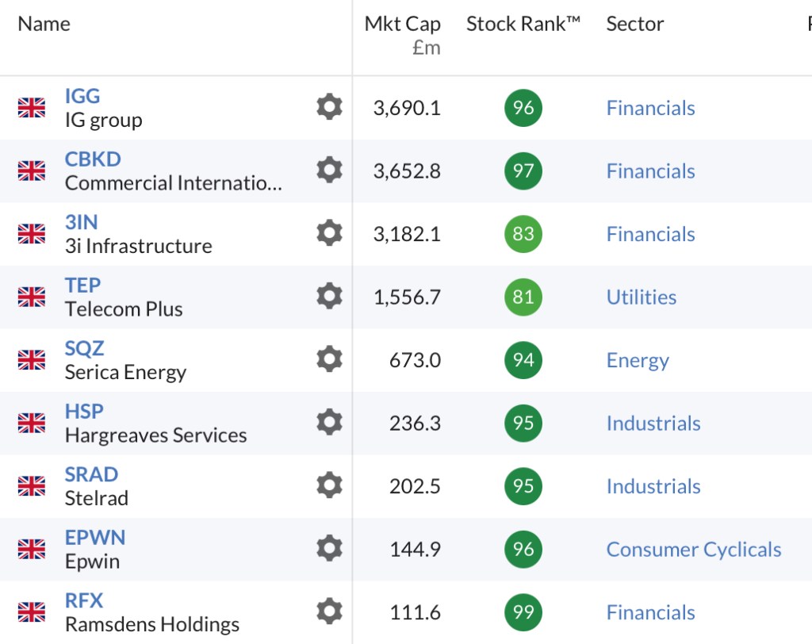
Task: Open the gear menu for Ramsdens Holdings
Action: [329, 611]
